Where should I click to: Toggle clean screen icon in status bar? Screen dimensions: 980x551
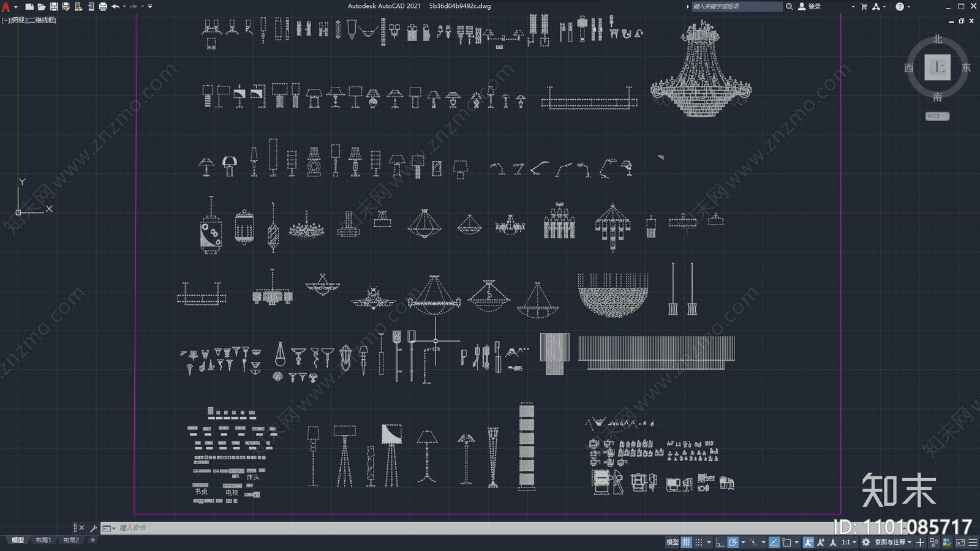[x=960, y=542]
